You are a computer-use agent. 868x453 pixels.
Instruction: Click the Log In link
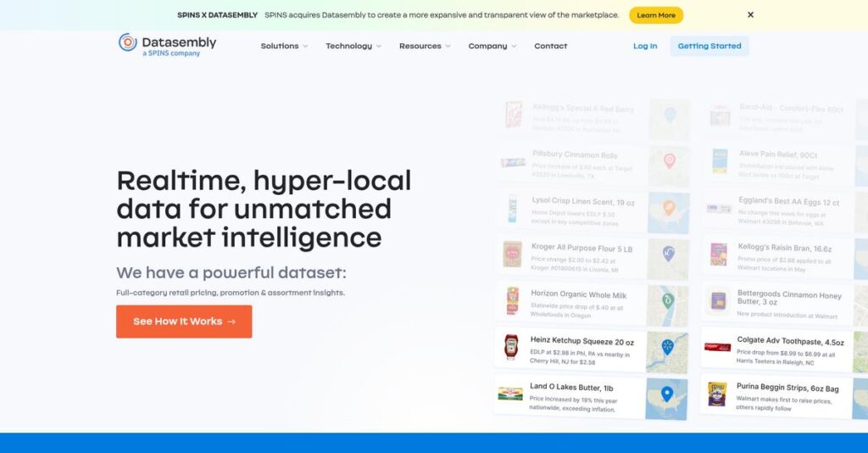(645, 46)
